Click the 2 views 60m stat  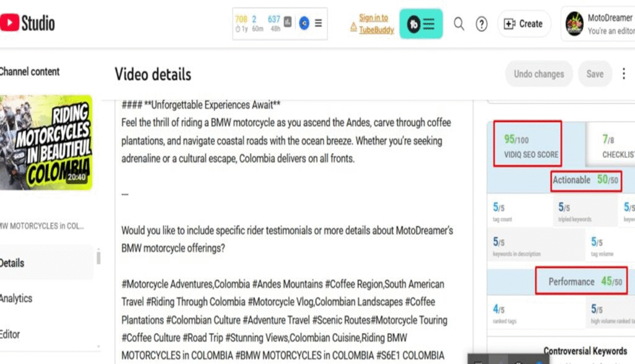pos(257,24)
